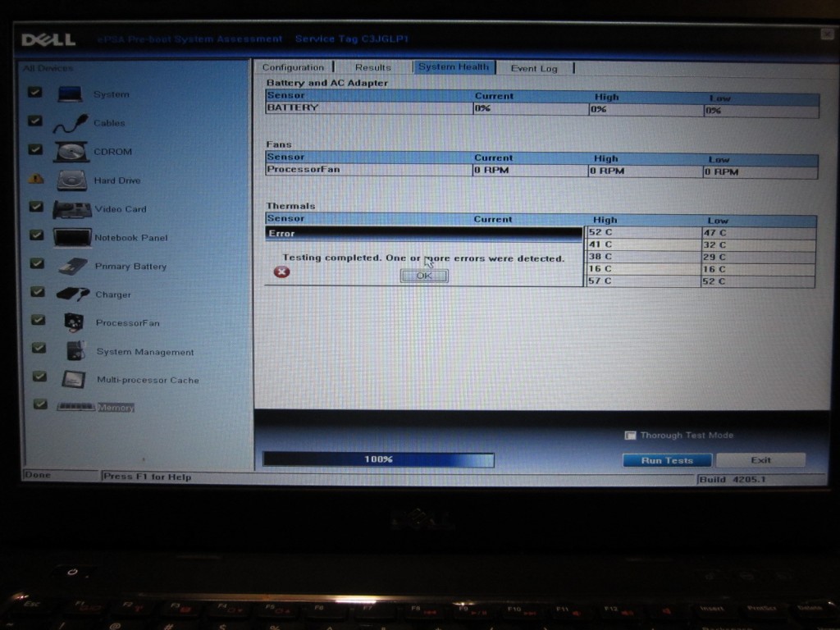Select the Video Card device label

tap(121, 209)
